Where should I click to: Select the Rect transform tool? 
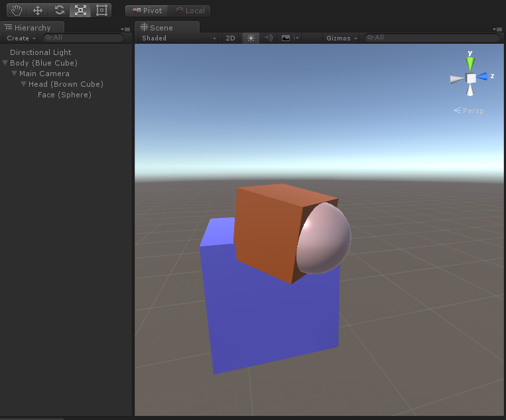click(x=101, y=11)
